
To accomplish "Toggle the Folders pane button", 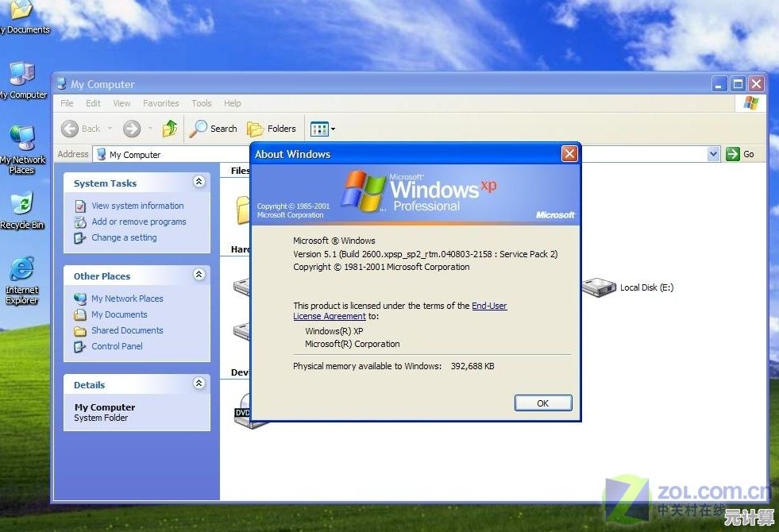I will point(272,129).
